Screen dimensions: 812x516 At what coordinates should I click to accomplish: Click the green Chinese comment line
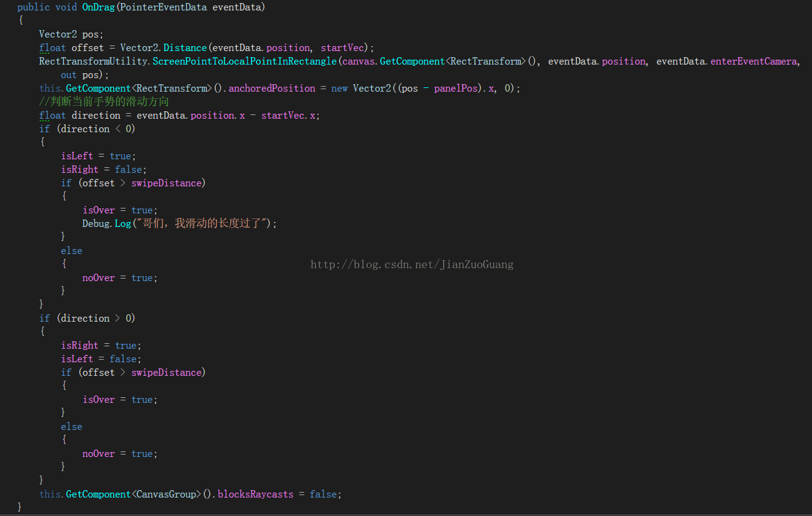click(104, 101)
